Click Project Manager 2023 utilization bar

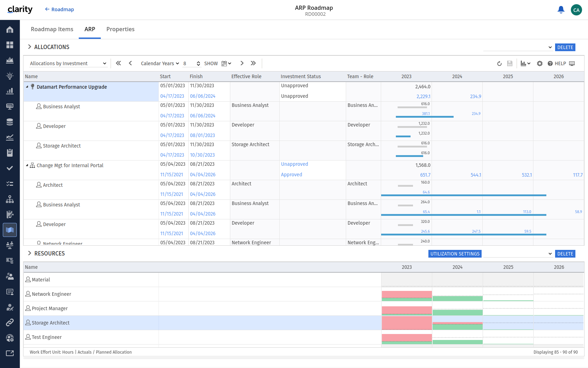point(407,311)
